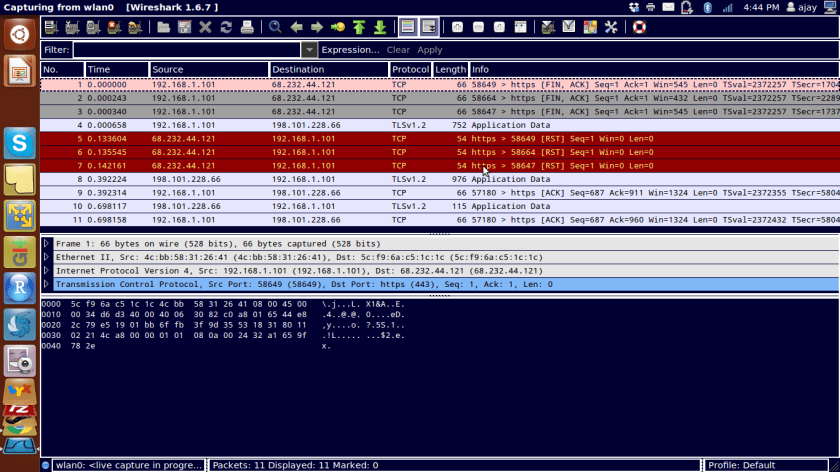Click the Expression... button

(x=350, y=50)
